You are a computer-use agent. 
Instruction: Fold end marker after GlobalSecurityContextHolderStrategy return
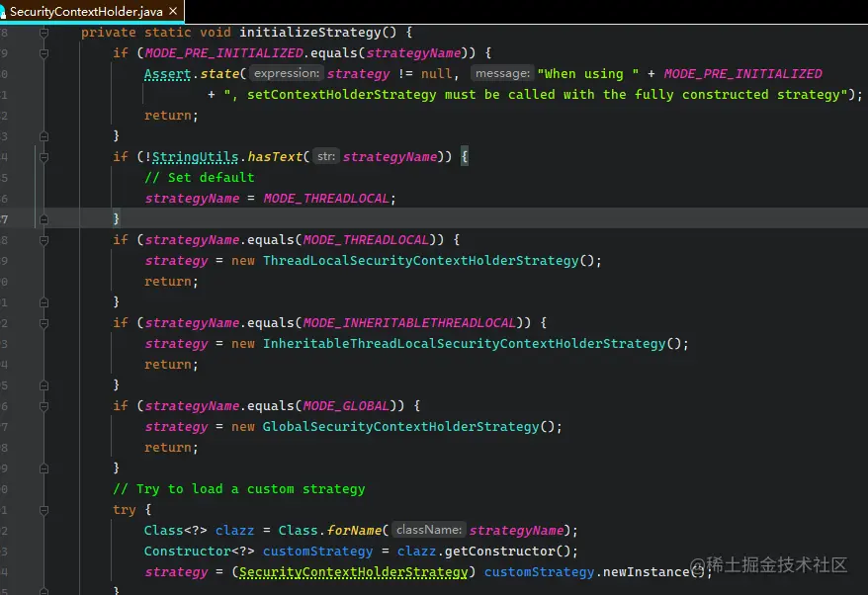point(43,468)
